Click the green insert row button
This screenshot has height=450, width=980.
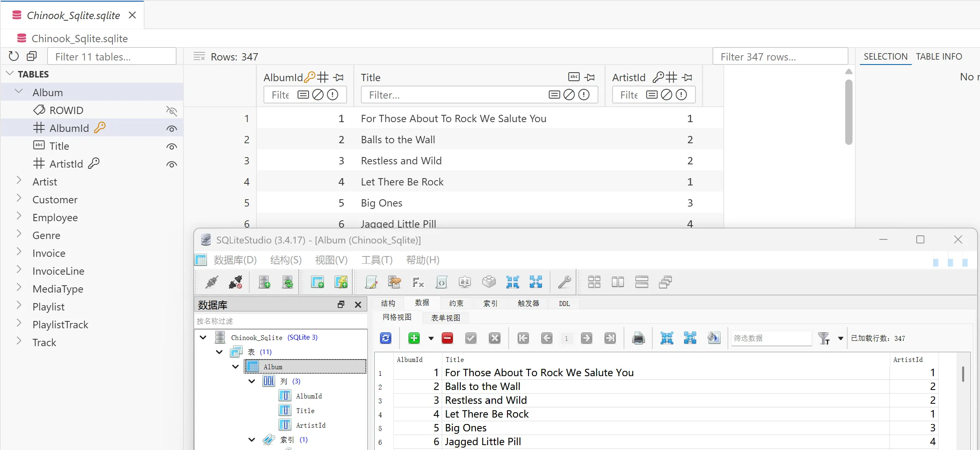pyautogui.click(x=414, y=338)
